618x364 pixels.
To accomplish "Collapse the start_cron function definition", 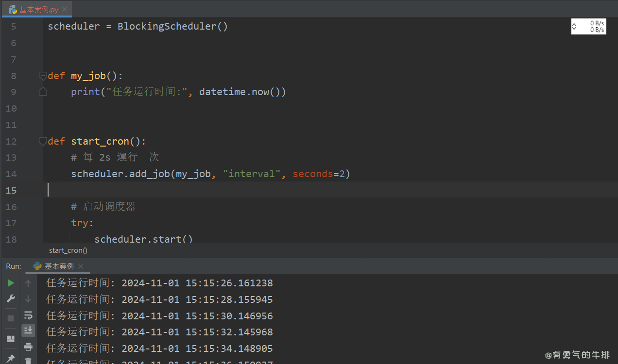I will 43,141.
